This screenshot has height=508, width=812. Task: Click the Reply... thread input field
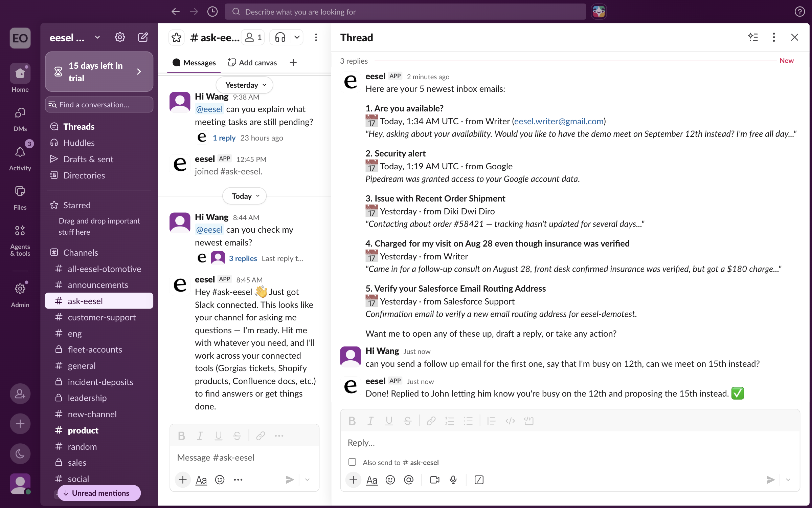tap(570, 443)
